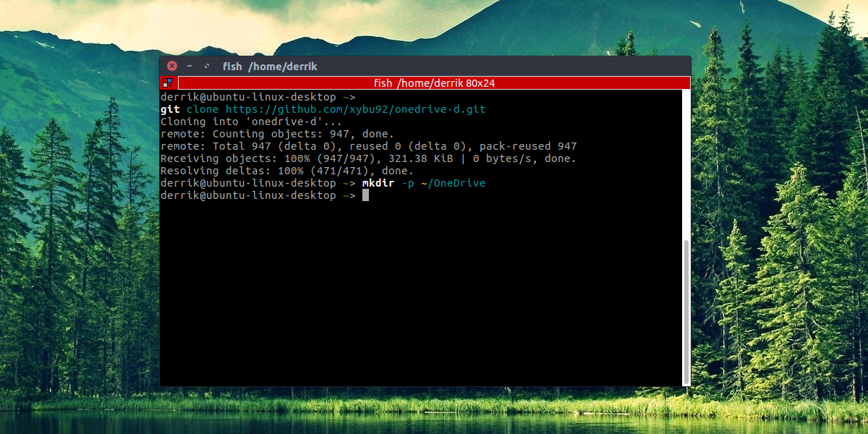Click the 'Resolving deltas: 100%' line
Viewport: 868px width, 434px height.
[x=287, y=171]
